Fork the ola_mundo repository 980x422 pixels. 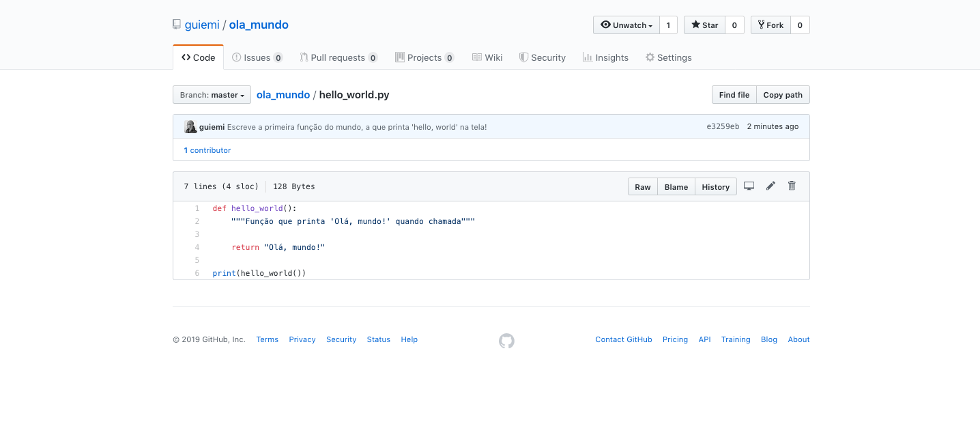[x=770, y=25]
